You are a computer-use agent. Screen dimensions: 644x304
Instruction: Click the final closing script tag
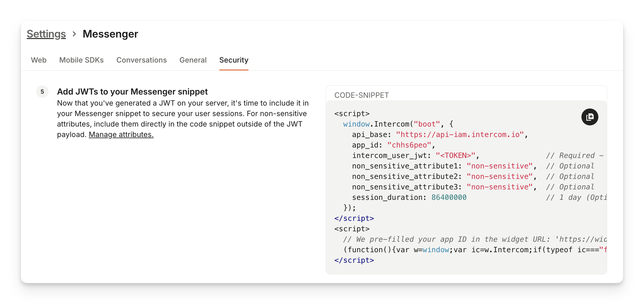tap(354, 260)
